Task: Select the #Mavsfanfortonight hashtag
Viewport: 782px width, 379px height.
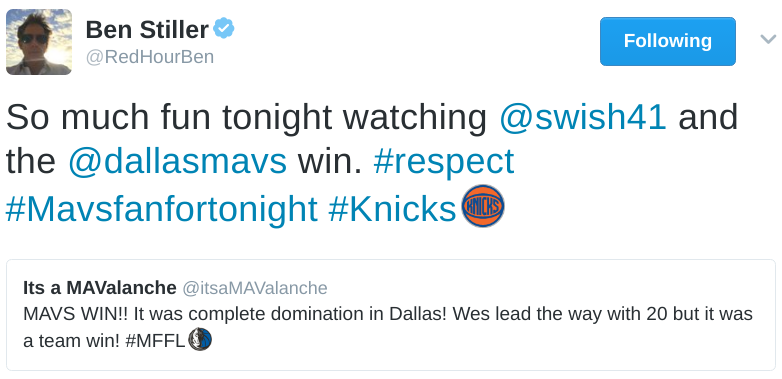Action: point(162,208)
